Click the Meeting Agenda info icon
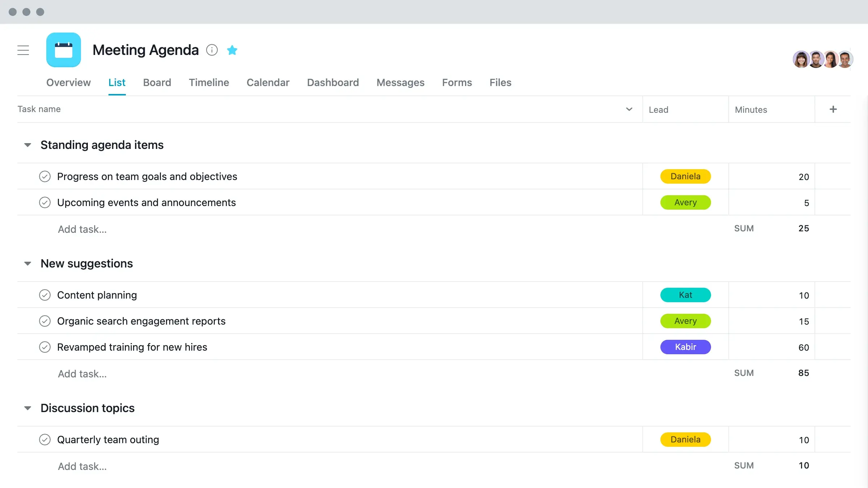 pyautogui.click(x=212, y=50)
